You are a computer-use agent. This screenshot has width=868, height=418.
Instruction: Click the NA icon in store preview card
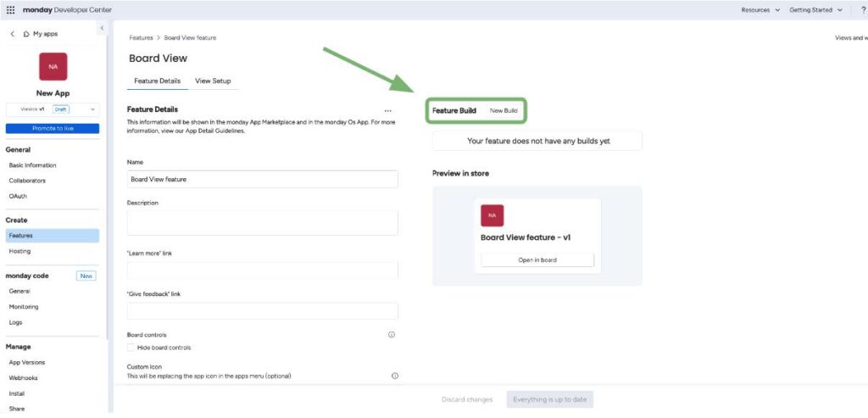click(x=492, y=215)
